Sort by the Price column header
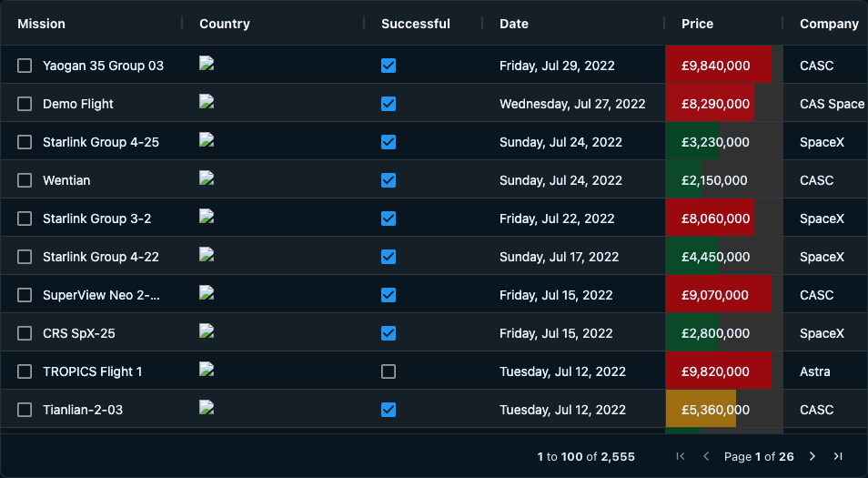This screenshot has height=478, width=868. point(698,24)
